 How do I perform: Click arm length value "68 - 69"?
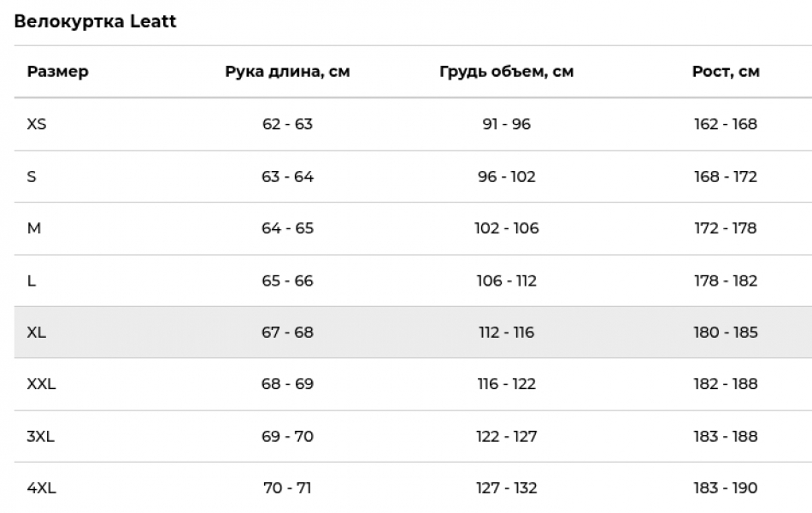tap(287, 384)
